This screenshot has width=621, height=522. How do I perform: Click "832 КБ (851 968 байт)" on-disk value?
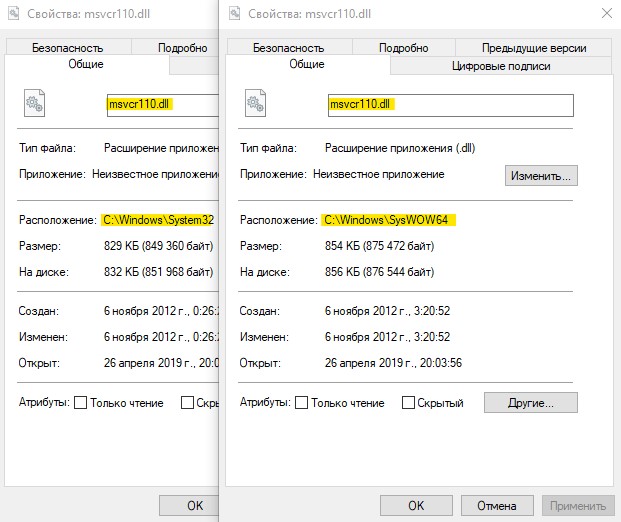[x=158, y=272]
